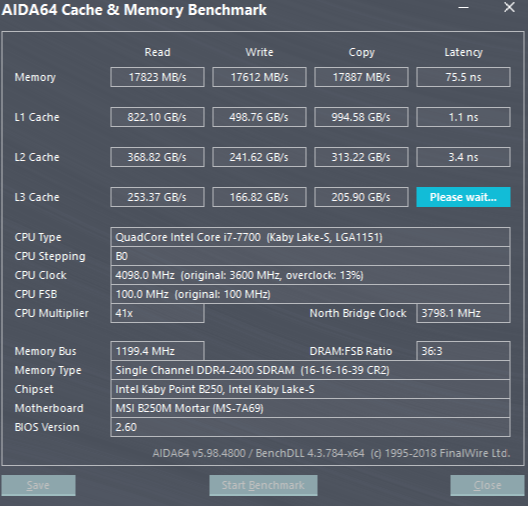
Task: Click the Latency column header
Action: (463, 53)
